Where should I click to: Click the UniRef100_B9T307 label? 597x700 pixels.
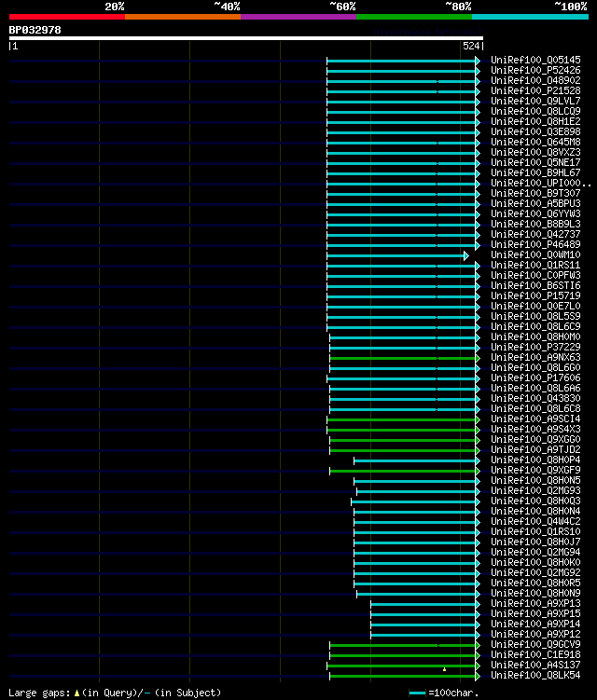pyautogui.click(x=535, y=193)
